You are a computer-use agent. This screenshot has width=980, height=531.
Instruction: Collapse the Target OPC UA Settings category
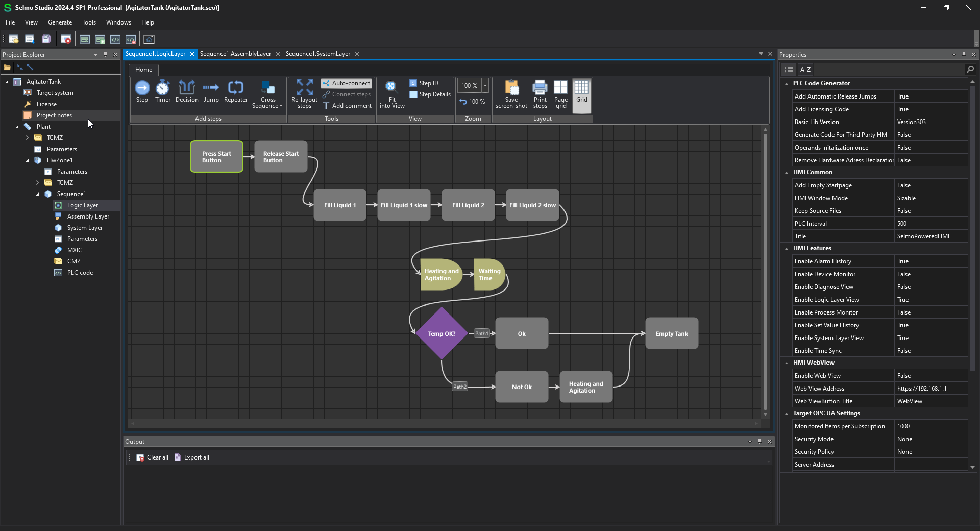[x=787, y=413]
